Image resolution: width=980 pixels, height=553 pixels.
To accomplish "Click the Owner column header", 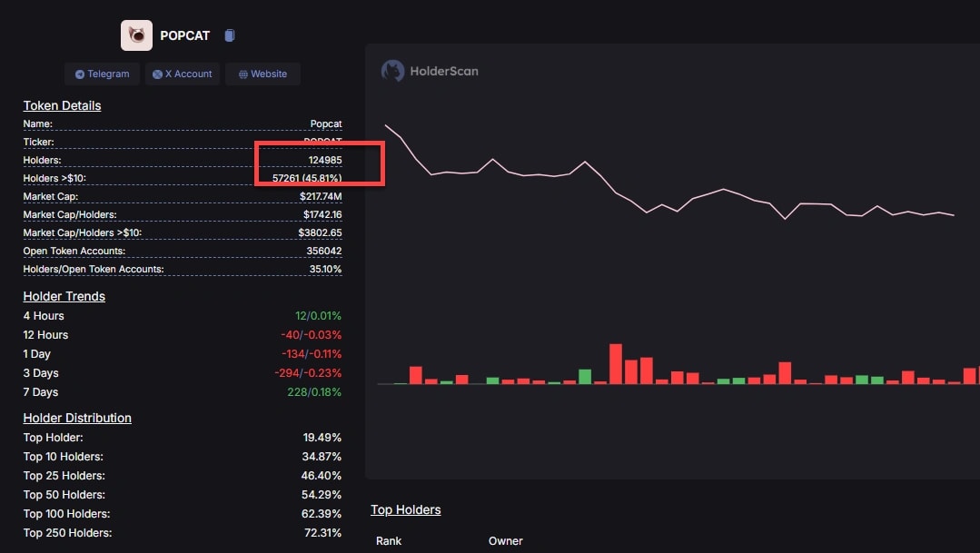I will [x=506, y=541].
